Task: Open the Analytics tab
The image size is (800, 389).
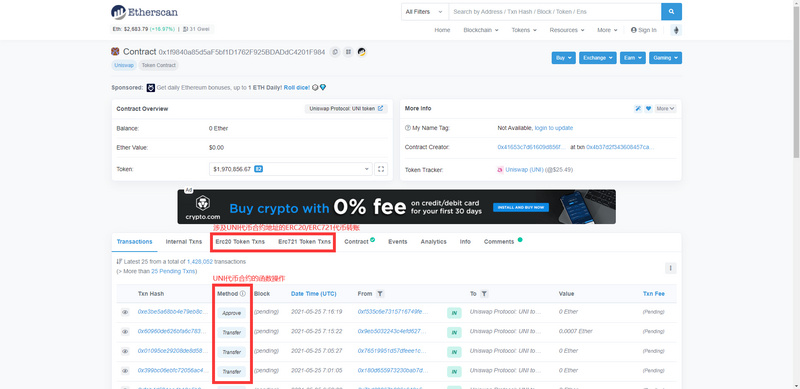Action: tap(433, 242)
